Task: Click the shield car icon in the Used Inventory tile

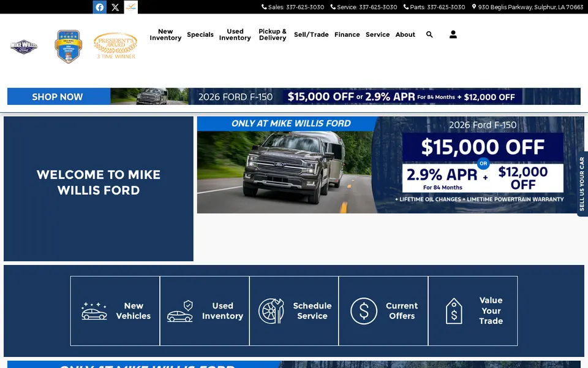Action: point(180,311)
